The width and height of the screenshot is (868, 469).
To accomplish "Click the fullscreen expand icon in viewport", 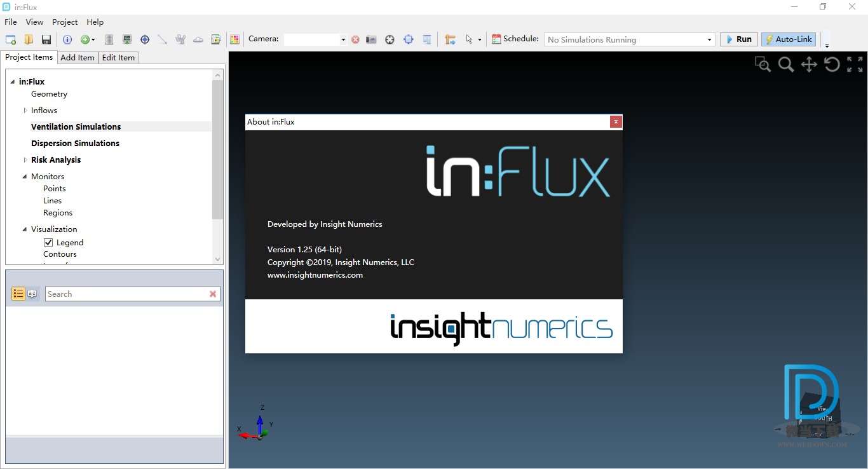I will tap(855, 64).
